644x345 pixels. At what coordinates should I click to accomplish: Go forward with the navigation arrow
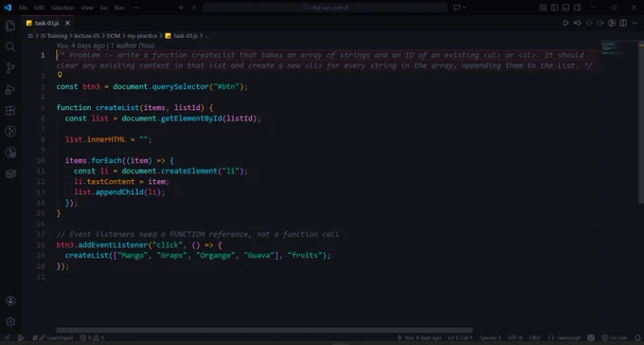click(x=193, y=8)
